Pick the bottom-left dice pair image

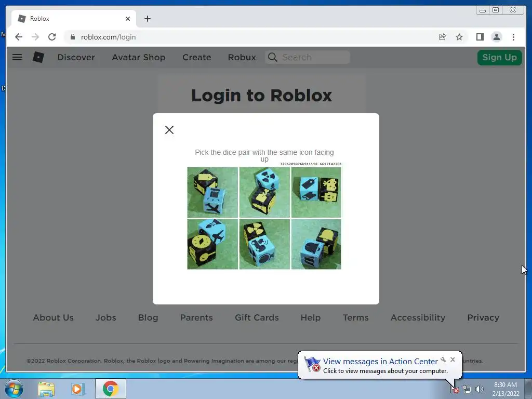click(x=212, y=244)
